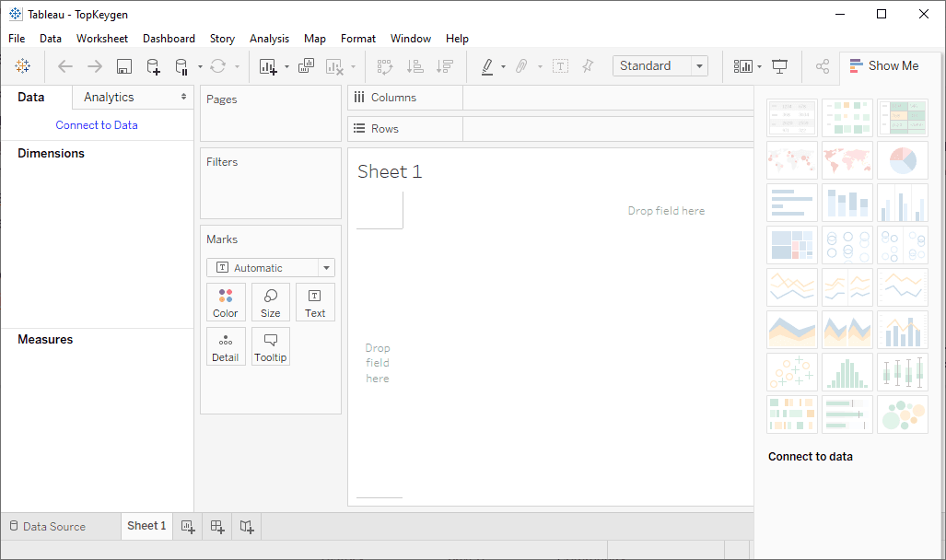946x560 pixels.
Task: Select the sort ascending icon
Action: click(x=415, y=65)
